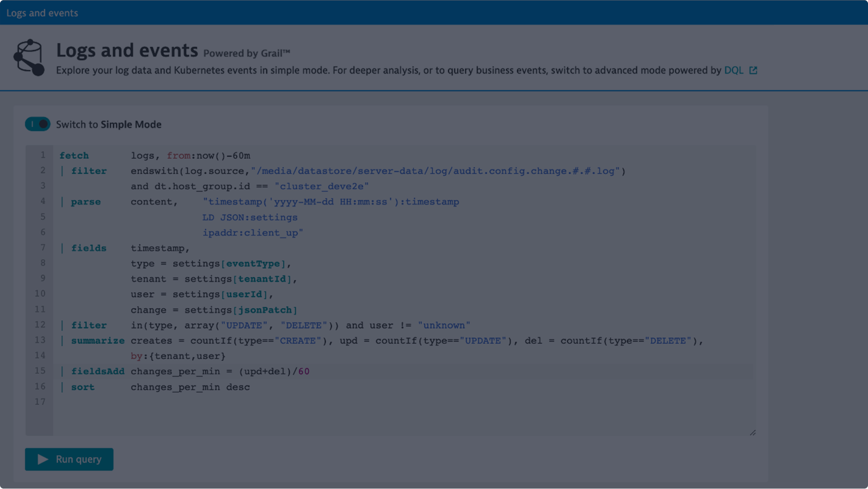Click the blue Logs and events top bar
This screenshot has height=489, width=868.
coord(434,12)
